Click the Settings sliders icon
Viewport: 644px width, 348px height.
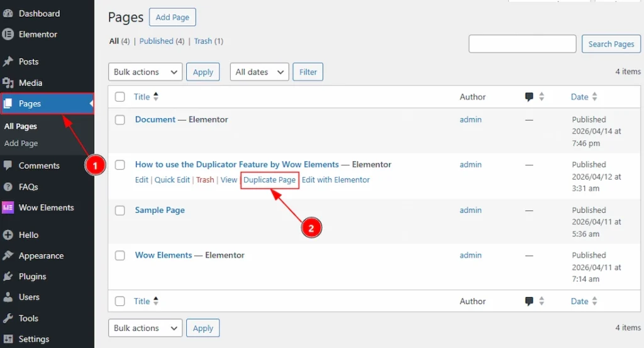(x=8, y=339)
